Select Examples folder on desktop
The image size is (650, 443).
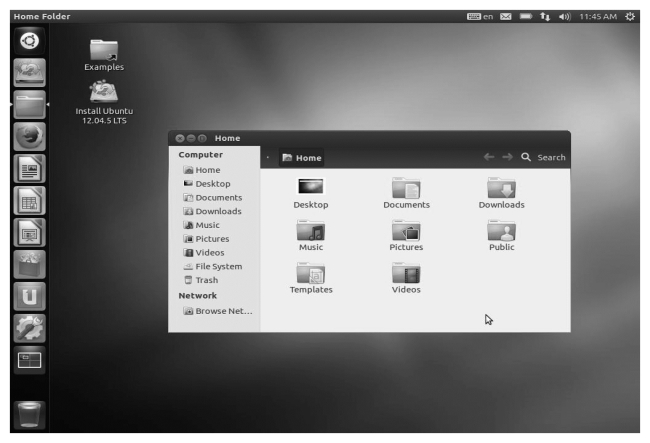104,55
